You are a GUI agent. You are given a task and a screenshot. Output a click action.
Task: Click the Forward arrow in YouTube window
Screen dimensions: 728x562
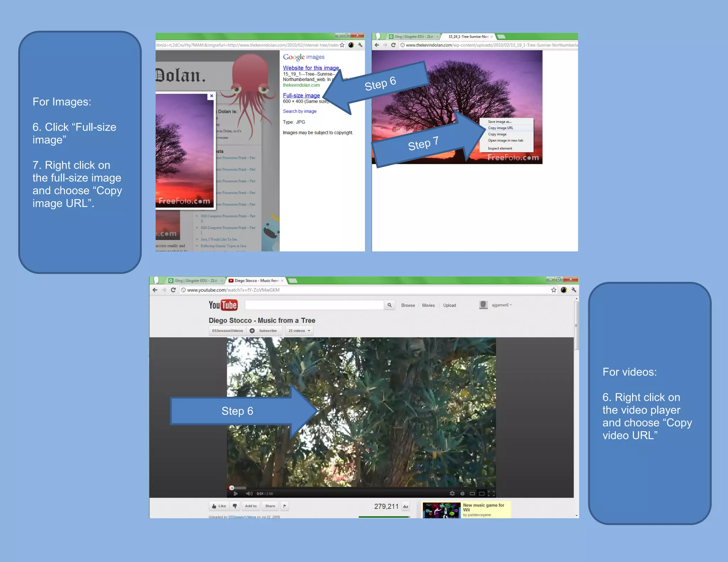tap(164, 290)
